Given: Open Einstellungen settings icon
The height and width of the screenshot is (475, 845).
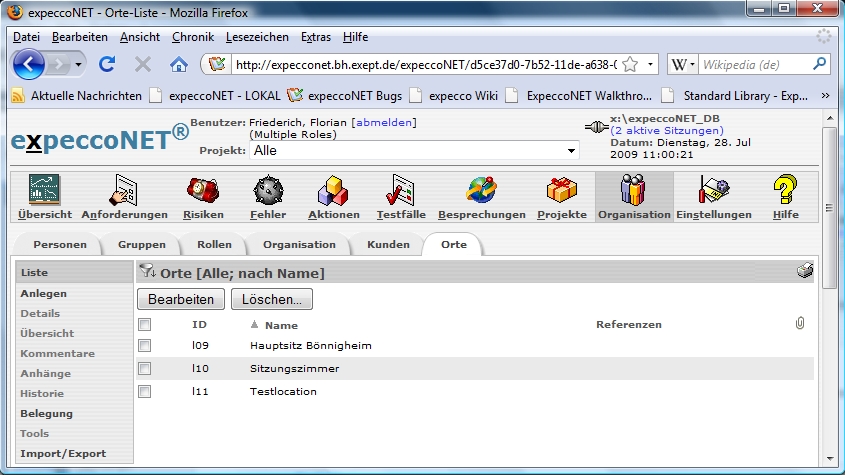Looking at the screenshot, I should [713, 189].
